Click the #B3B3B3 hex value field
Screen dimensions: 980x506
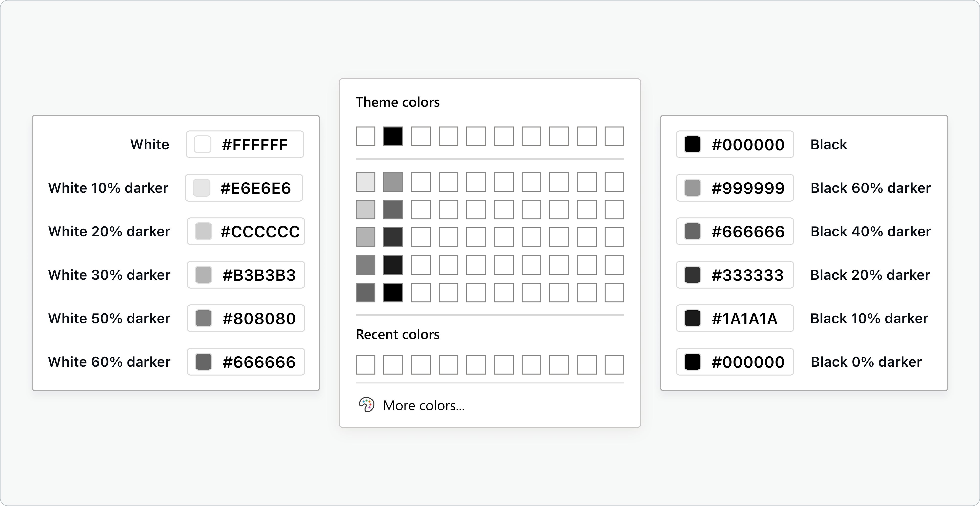(x=246, y=275)
